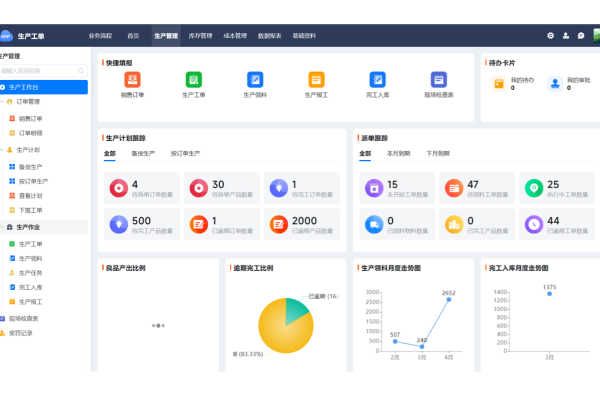Open the 销售订单 quick-fill icon
Image resolution: width=600 pixels, height=400 pixels.
point(132,80)
